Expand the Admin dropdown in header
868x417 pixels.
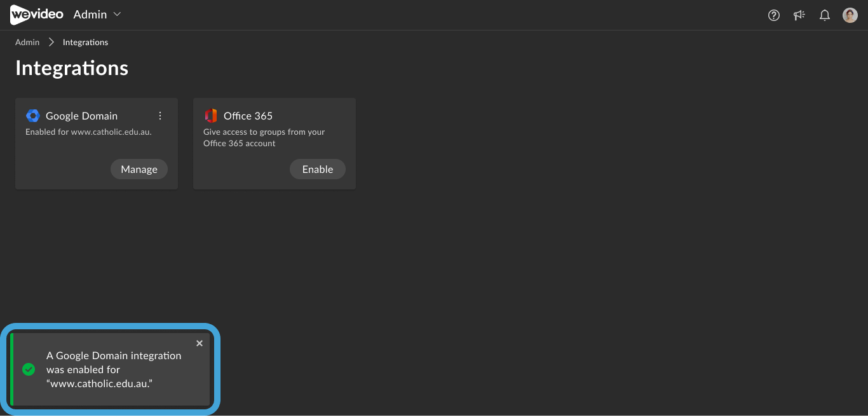pyautogui.click(x=97, y=15)
